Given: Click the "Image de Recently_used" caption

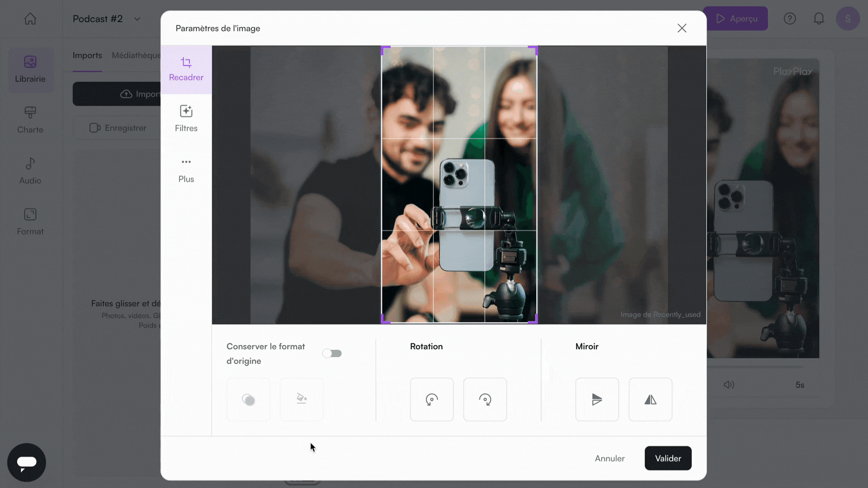Looking at the screenshot, I should pyautogui.click(x=660, y=314).
